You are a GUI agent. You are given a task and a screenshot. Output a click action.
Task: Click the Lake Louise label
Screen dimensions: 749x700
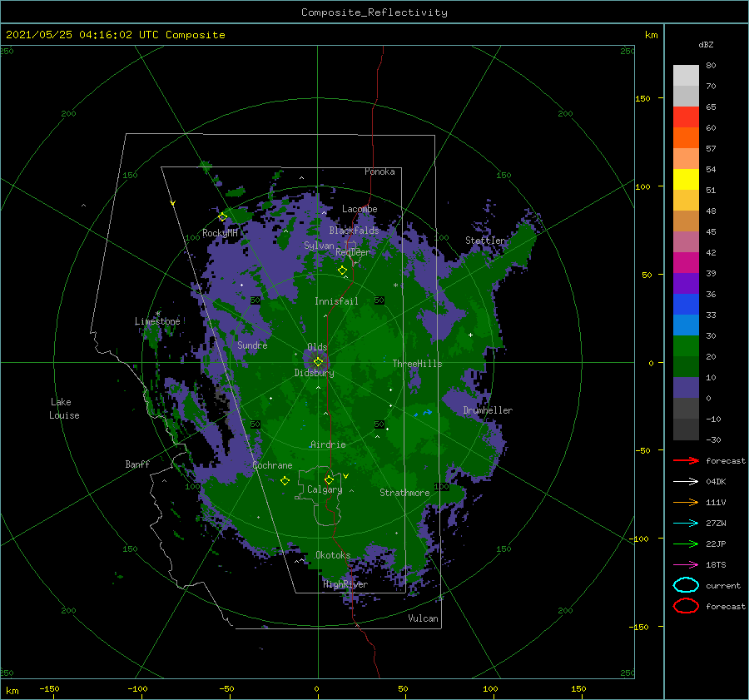click(64, 409)
